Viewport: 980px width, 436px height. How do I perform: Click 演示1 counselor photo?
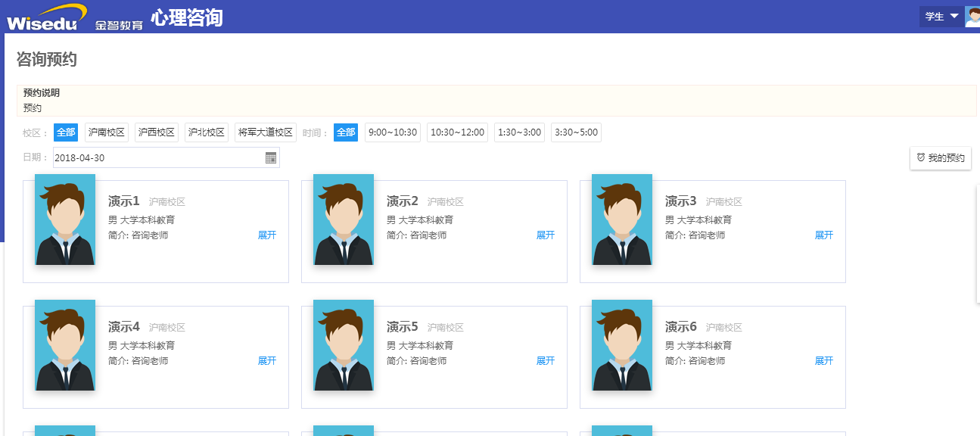click(65, 220)
